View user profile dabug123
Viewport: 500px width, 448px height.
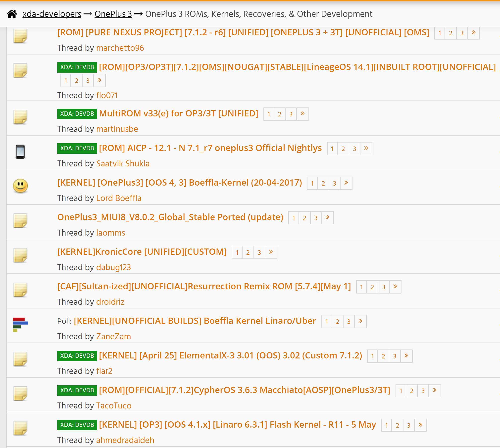pos(113,267)
